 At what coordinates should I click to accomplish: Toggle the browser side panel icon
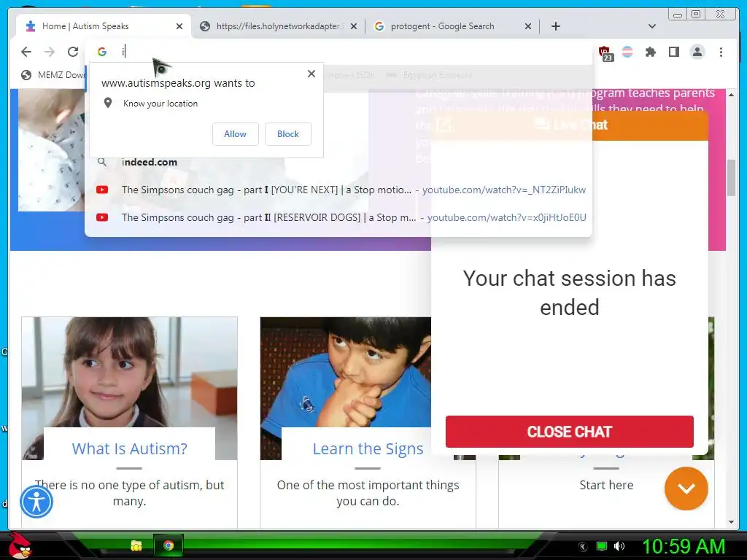(x=673, y=52)
